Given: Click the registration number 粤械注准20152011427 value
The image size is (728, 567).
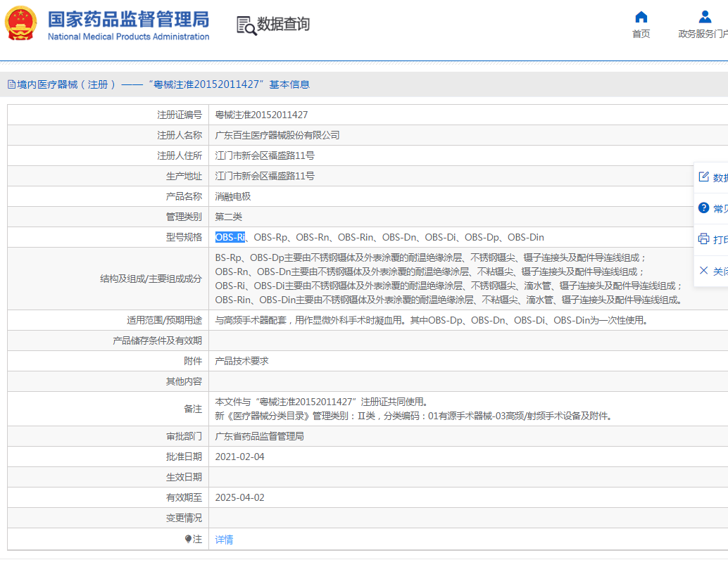Looking at the screenshot, I should 261,115.
